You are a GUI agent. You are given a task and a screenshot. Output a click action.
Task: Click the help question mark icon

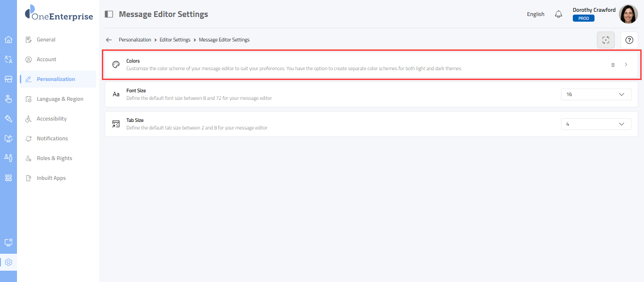629,40
